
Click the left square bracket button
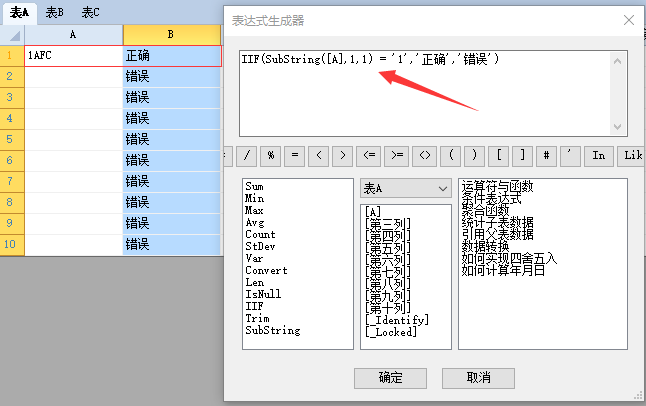pyautogui.click(x=498, y=155)
